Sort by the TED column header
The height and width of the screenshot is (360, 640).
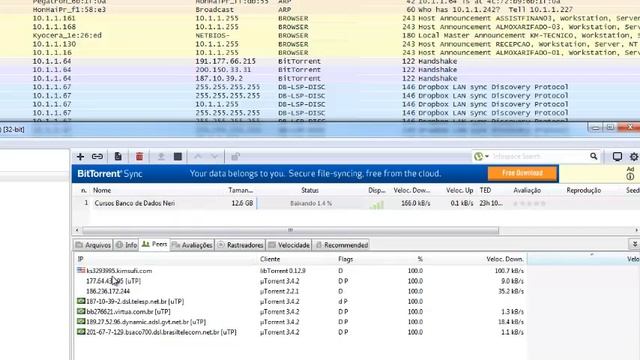point(485,190)
